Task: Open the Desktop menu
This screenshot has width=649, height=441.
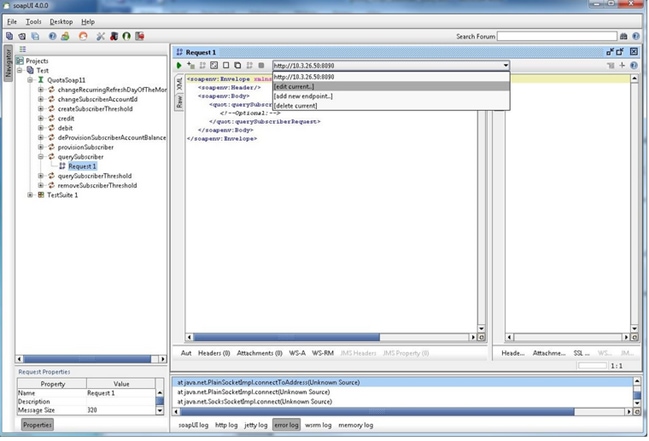Action: (x=61, y=22)
